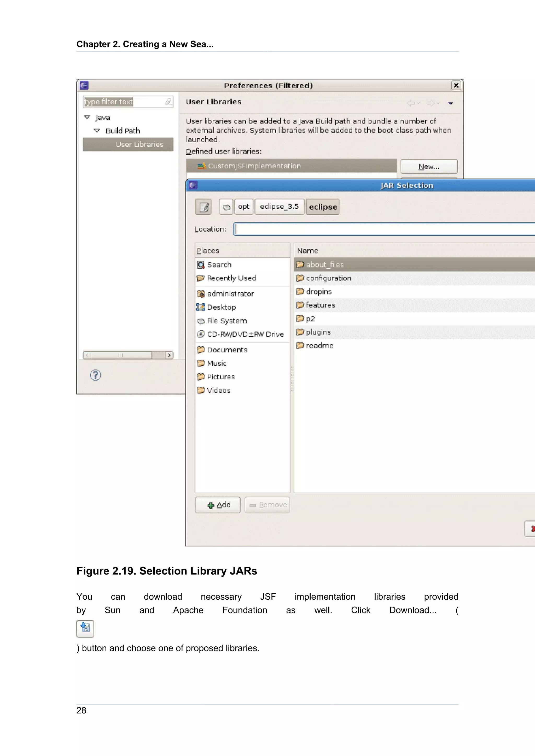
Task: Click JAR Selection window Eclipse icon
Action: 193,185
